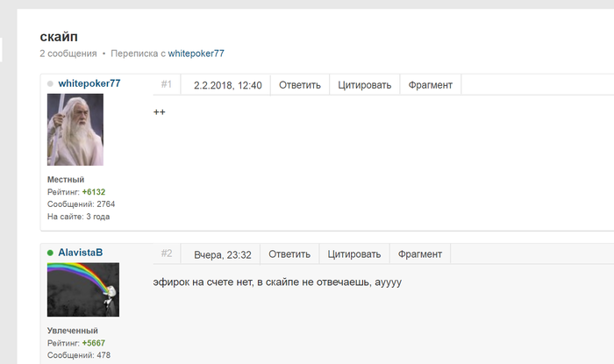Click message text starting эфирок на счете
This screenshot has height=364, width=614.
[277, 282]
